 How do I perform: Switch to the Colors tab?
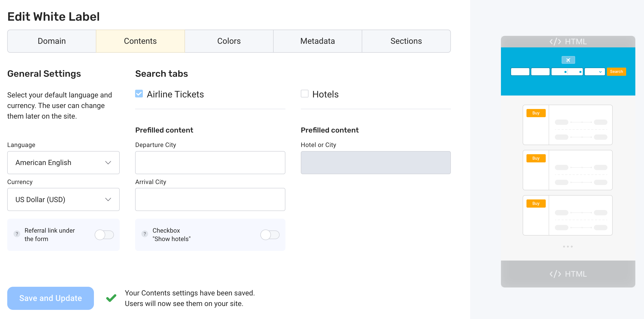pyautogui.click(x=229, y=41)
